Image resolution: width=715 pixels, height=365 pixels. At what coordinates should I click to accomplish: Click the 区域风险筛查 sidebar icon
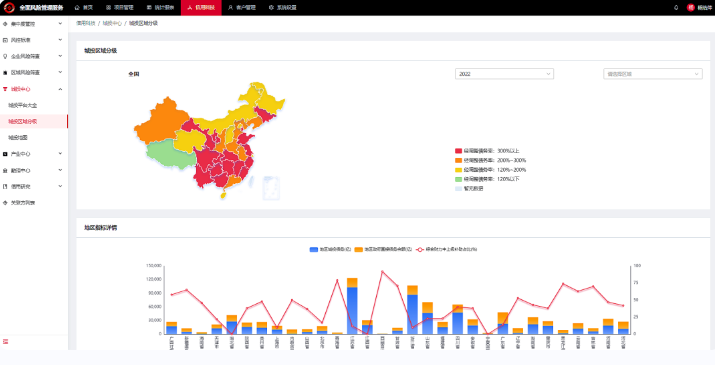tap(5, 73)
